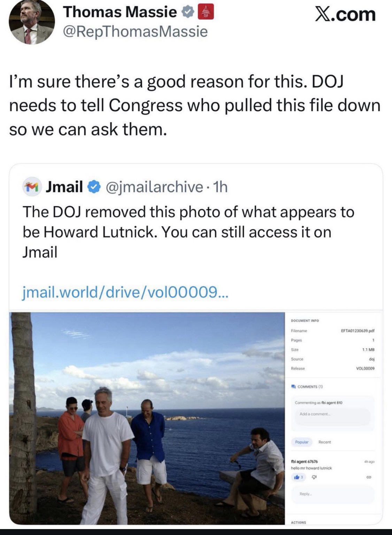Click the Thomas Massie display name
The height and width of the screenshot is (535, 392).
[x=120, y=12]
